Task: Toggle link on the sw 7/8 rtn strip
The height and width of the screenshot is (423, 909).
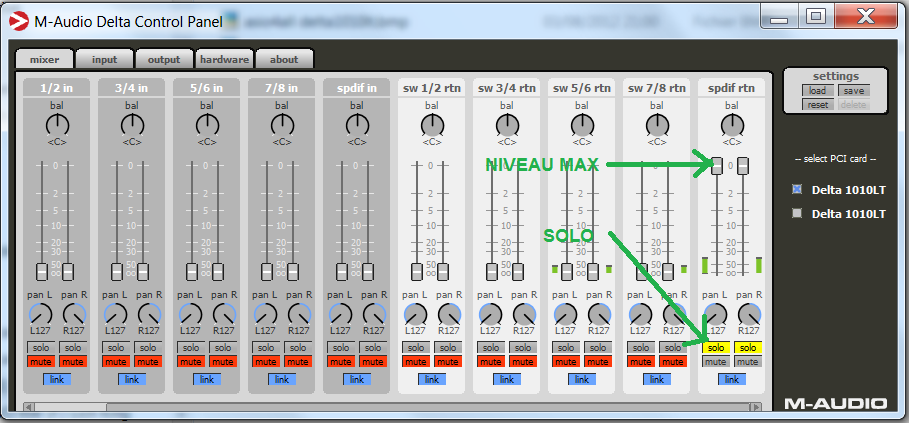Action: 657,380
